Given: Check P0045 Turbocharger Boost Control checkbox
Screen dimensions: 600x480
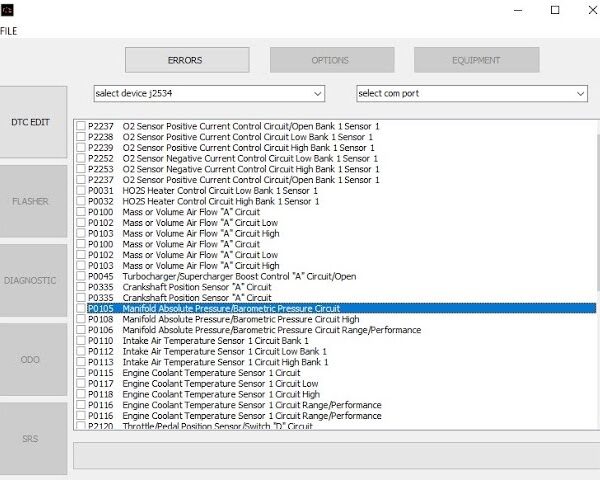Looking at the screenshot, I should [81, 276].
